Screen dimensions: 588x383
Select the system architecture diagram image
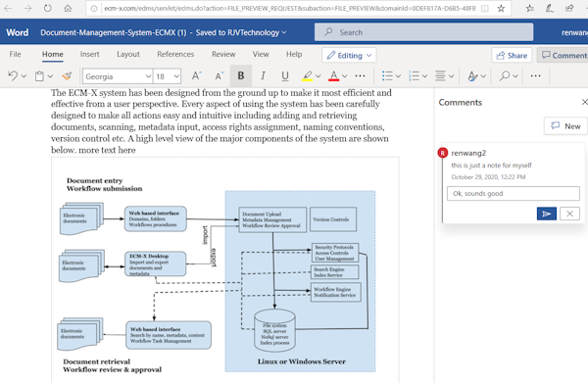tap(225, 269)
